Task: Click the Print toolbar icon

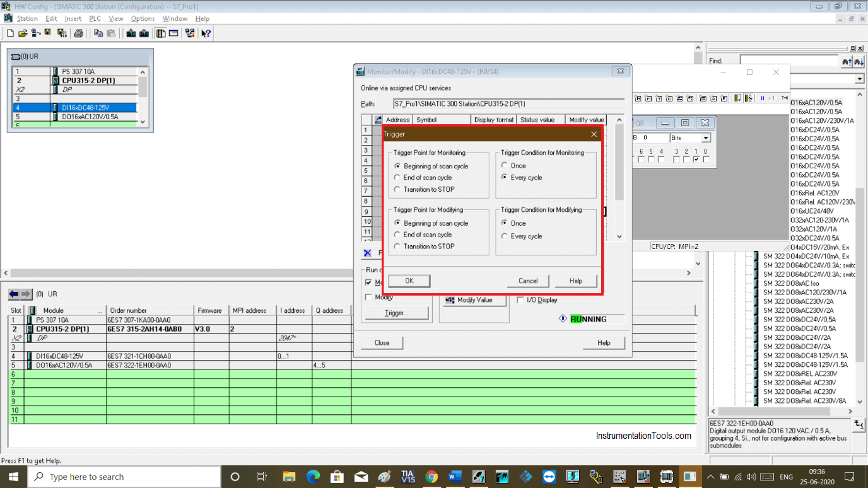Action: pos(78,33)
